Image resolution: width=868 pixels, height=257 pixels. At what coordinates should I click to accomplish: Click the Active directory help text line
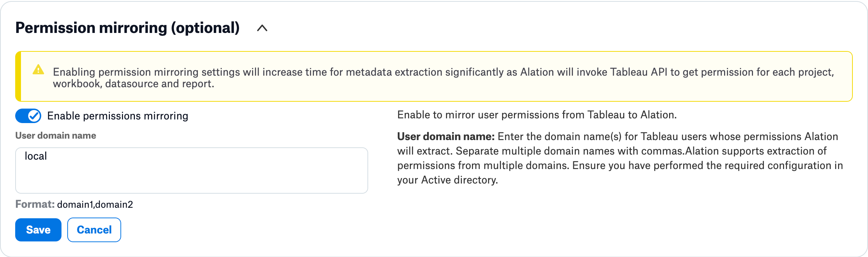pyautogui.click(x=448, y=180)
